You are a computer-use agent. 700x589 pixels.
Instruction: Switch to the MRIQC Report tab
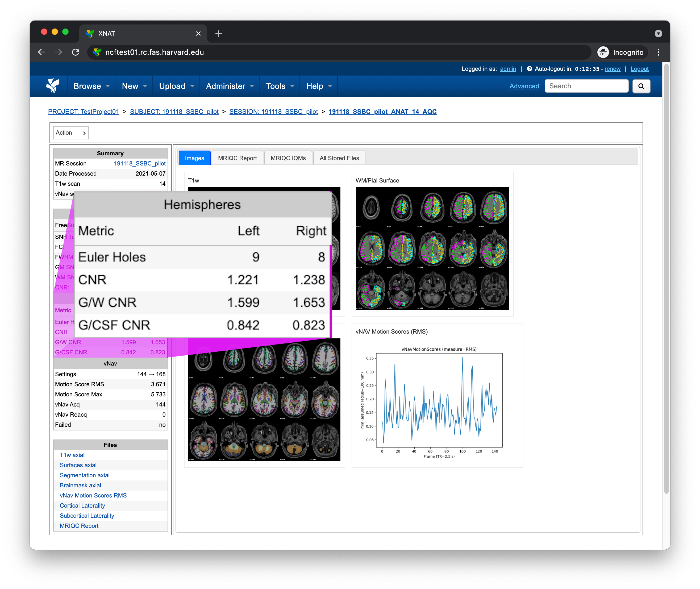(237, 158)
